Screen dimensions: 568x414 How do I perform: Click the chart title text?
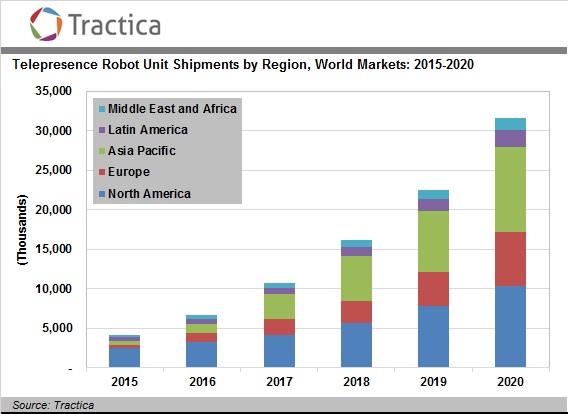(243, 64)
